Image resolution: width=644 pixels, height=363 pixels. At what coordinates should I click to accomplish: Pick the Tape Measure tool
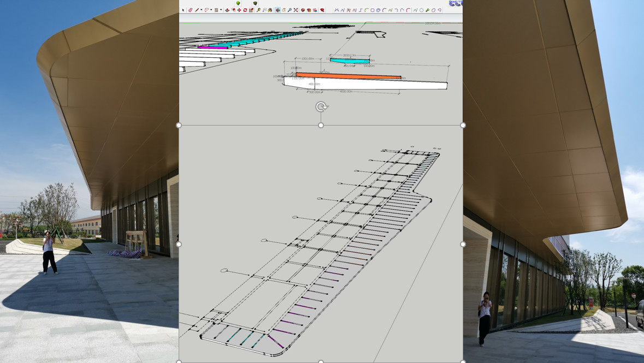[258, 10]
